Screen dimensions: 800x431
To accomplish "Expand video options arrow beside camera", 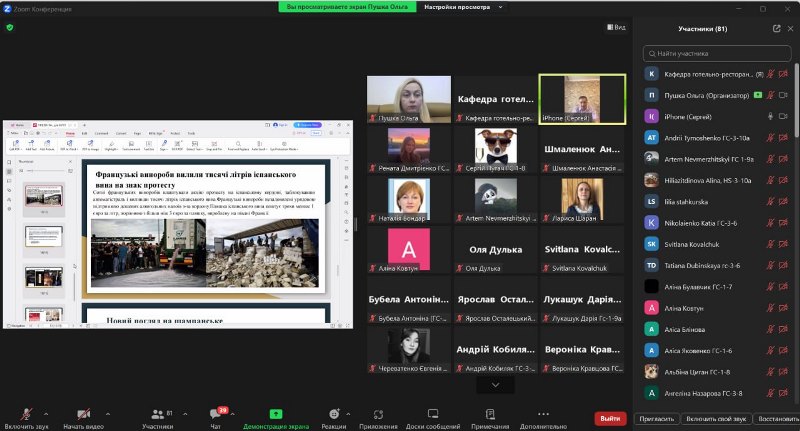I will (x=108, y=410).
